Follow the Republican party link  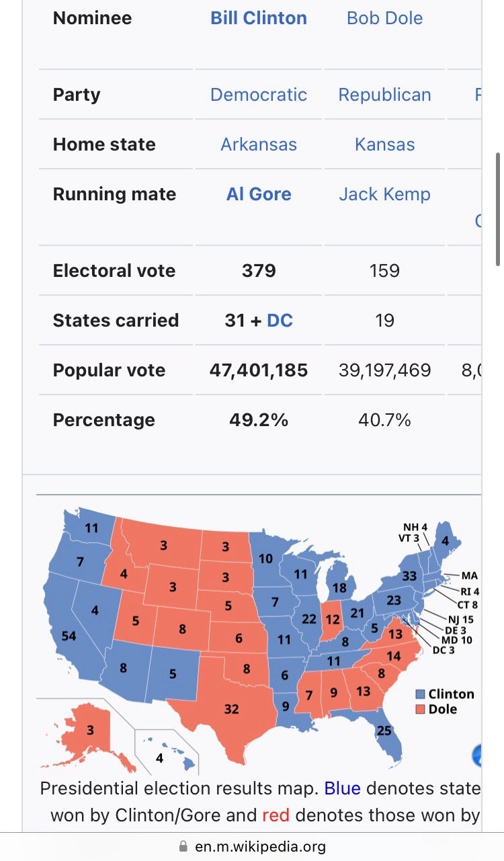tap(385, 95)
